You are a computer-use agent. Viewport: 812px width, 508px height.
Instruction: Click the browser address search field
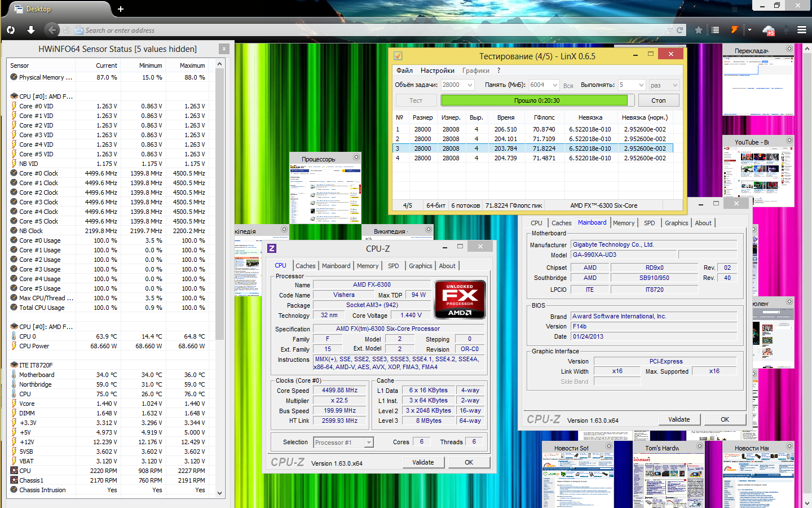[372, 30]
